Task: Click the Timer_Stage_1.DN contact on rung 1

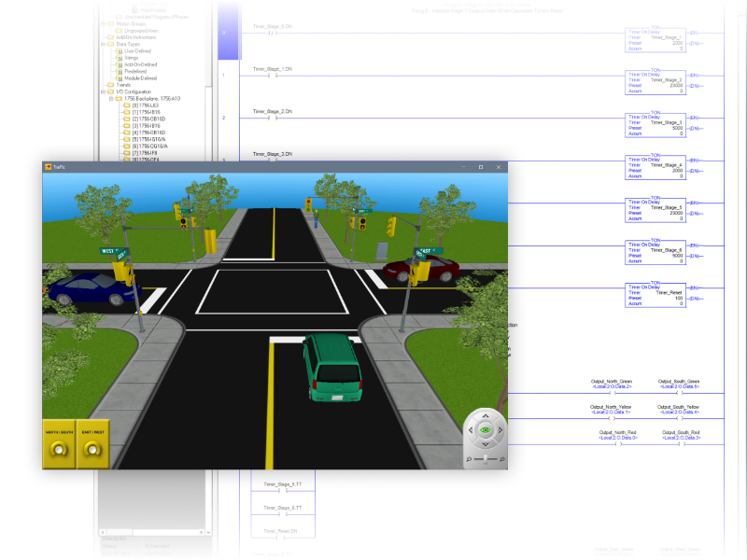Action: 272,76
